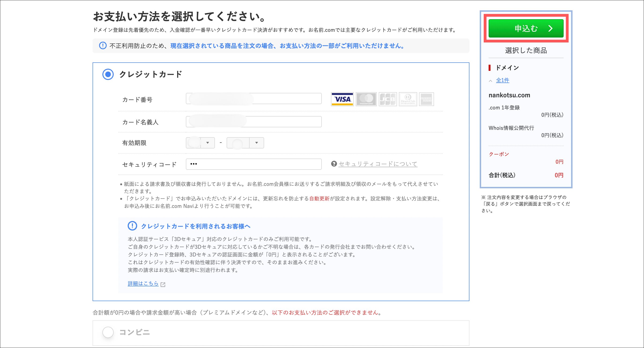Click into the カード名義人 input field
This screenshot has height=348, width=644.
coord(254,122)
